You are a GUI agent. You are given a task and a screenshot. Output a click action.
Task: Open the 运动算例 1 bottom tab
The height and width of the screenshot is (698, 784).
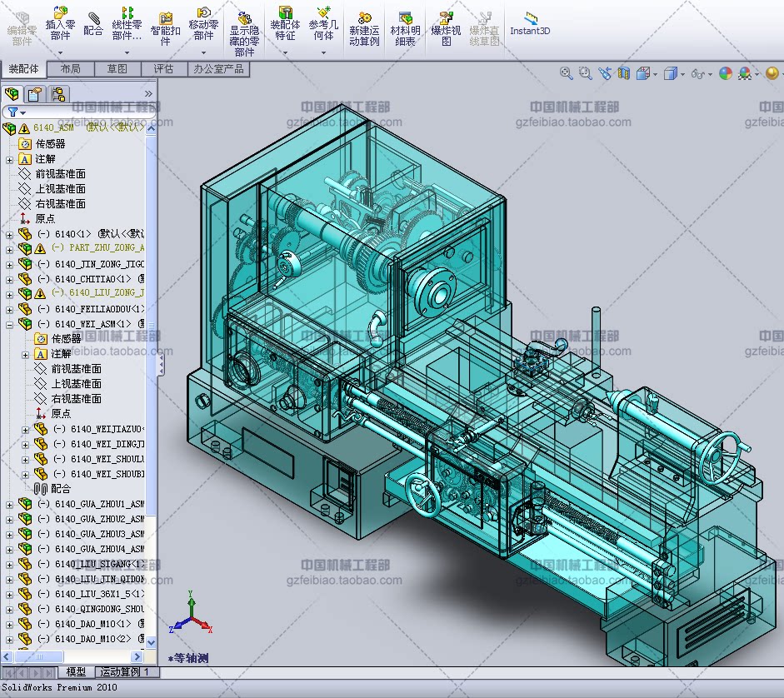(x=125, y=671)
